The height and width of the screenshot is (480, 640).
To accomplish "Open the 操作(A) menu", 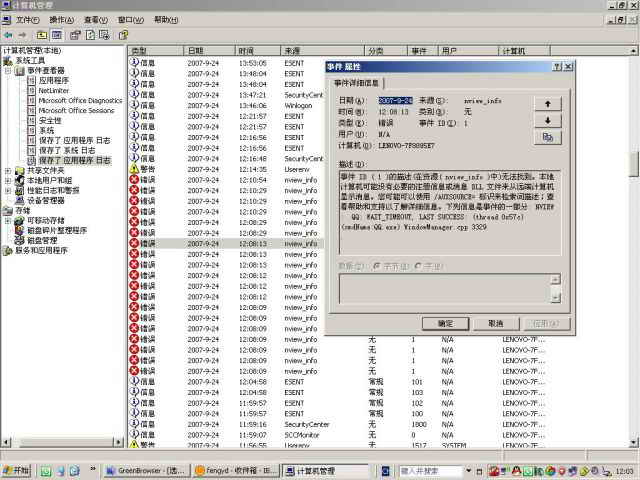I will tap(62, 20).
